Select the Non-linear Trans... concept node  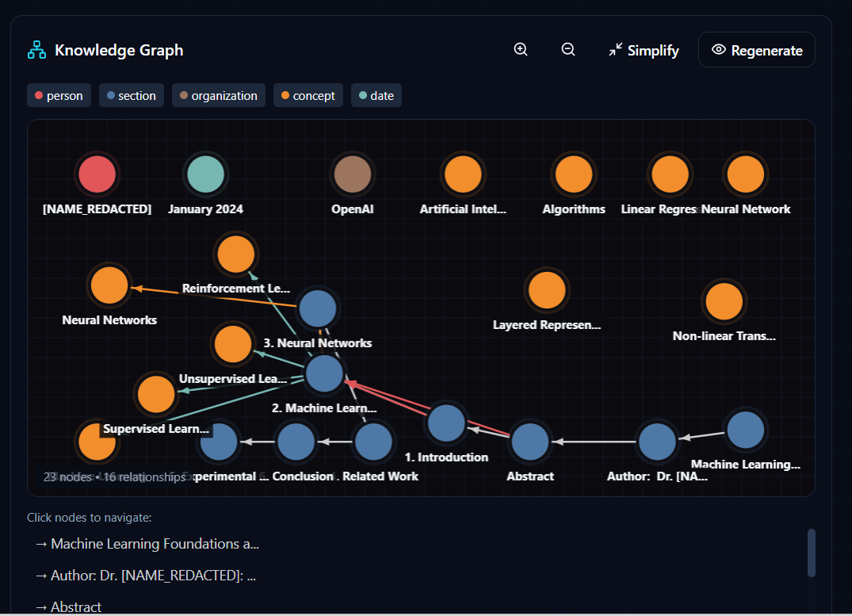coord(724,301)
